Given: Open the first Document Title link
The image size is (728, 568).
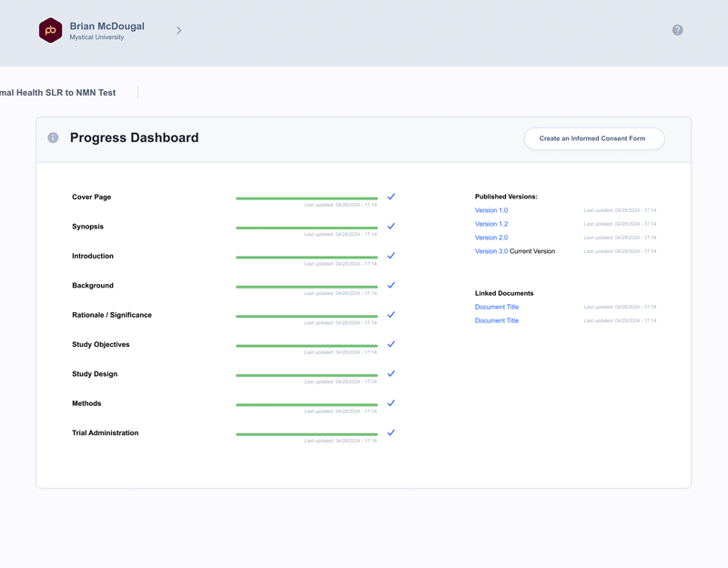Looking at the screenshot, I should click(x=496, y=307).
